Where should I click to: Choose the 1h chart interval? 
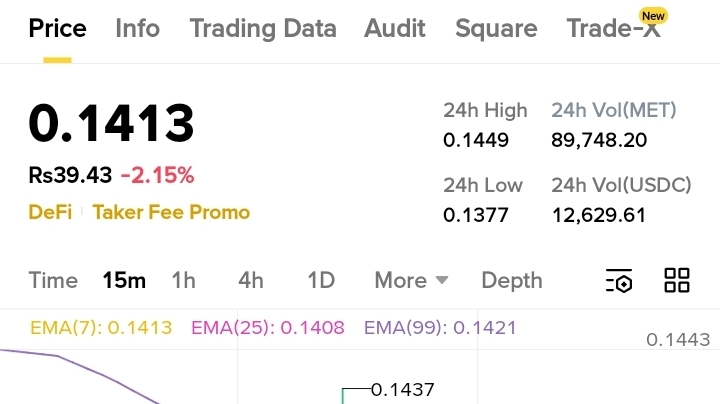click(x=183, y=281)
